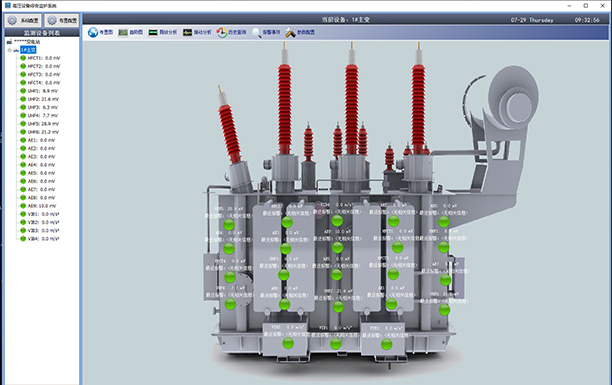612x385 pixels.
Task: Click VIB2 green sensor marker on transformer base
Action: pos(288,344)
